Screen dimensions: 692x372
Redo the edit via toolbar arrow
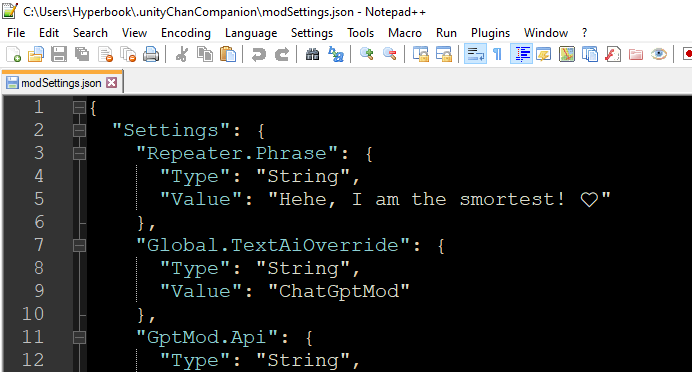(282, 54)
